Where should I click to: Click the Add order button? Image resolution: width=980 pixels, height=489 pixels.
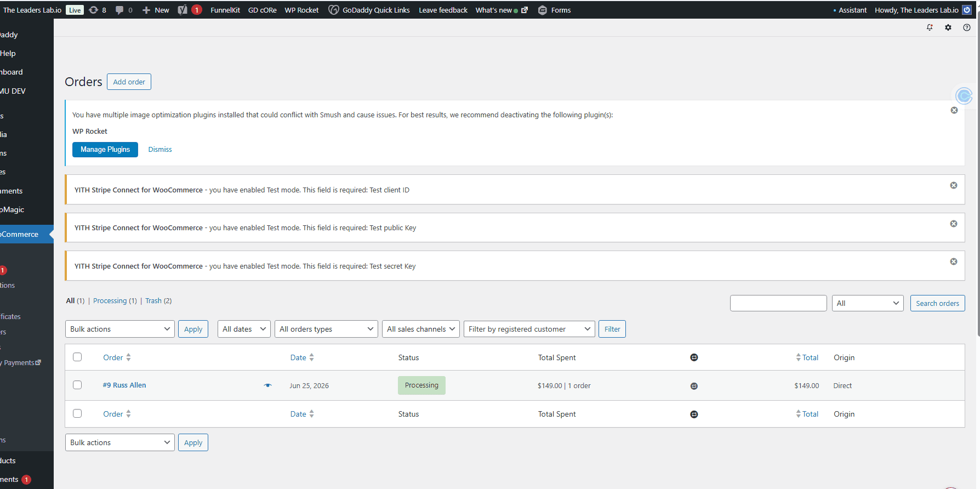click(129, 82)
